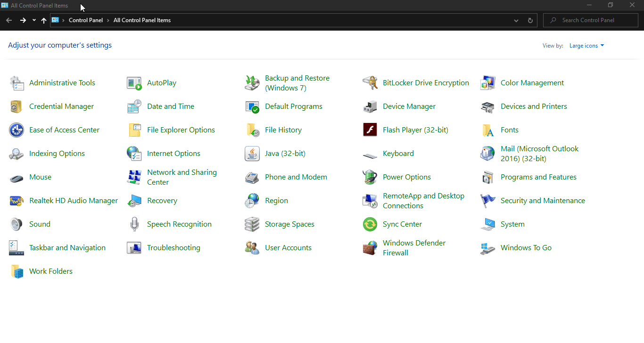Image resolution: width=644 pixels, height=343 pixels.
Task: Click the Realtek HD Audio Manager icon
Action: pyautogui.click(x=17, y=201)
